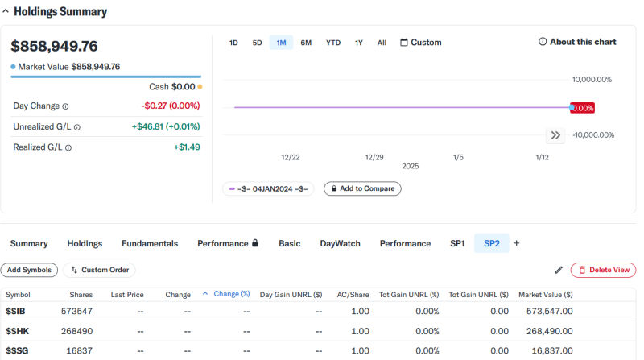This screenshot has width=644, height=360.
Task: Select the YTD time range
Action: coord(333,43)
